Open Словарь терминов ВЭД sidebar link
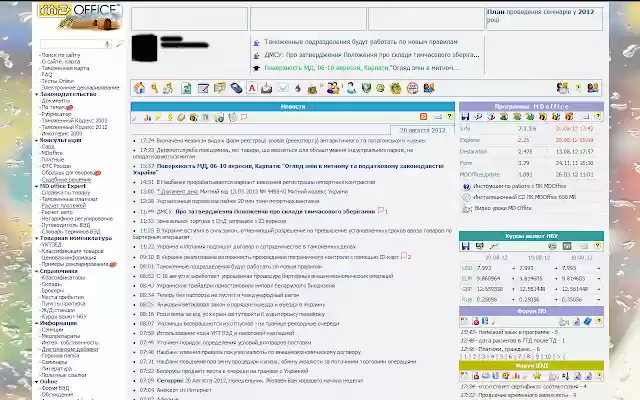 pos(71,232)
